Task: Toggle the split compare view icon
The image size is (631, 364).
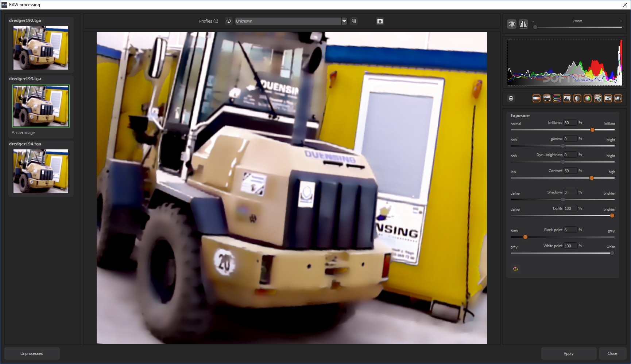Action: [x=523, y=24]
